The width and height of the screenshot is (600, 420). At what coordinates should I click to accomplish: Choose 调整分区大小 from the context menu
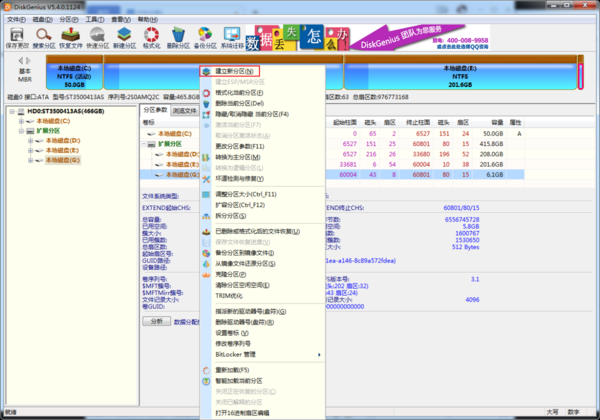pyautogui.click(x=241, y=193)
